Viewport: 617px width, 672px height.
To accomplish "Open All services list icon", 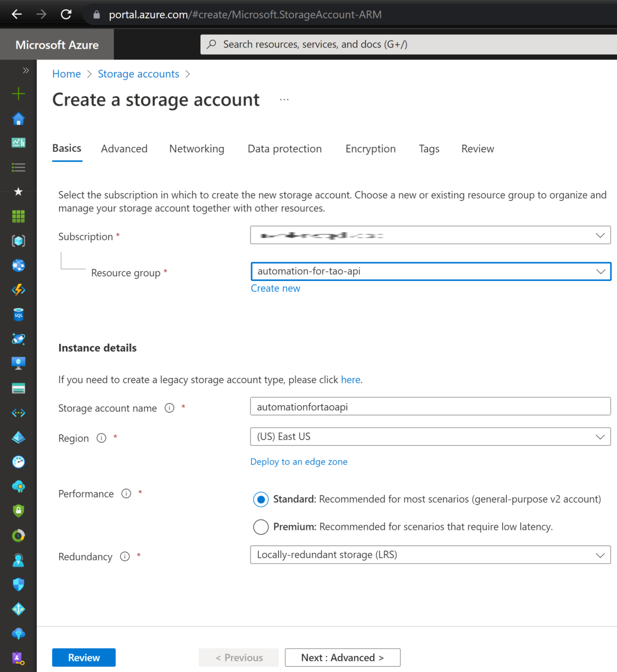I will [x=18, y=167].
